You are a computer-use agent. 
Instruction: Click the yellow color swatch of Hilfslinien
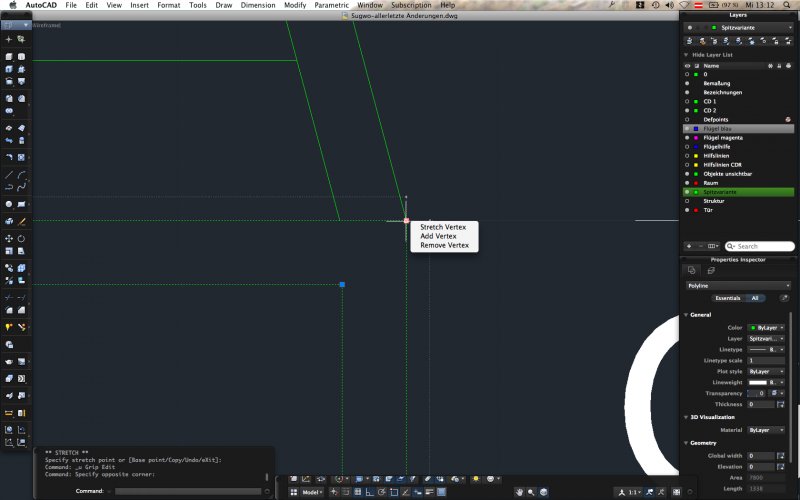pyautogui.click(x=696, y=156)
